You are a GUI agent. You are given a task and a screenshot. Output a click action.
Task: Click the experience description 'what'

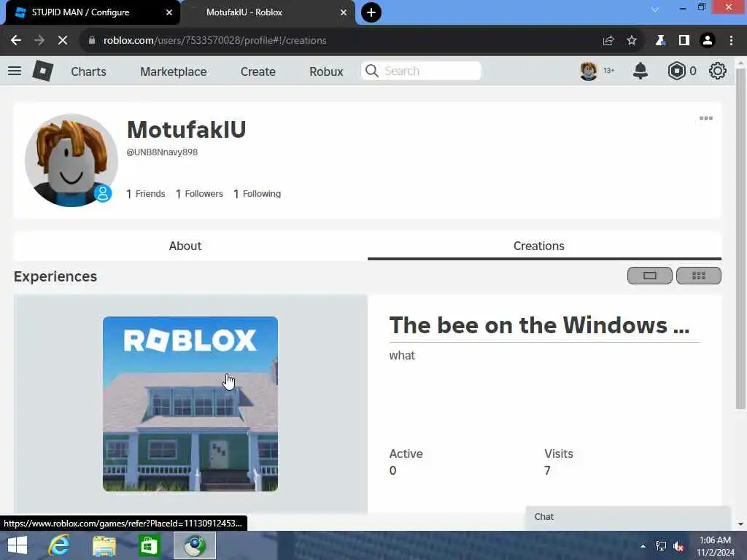click(402, 356)
